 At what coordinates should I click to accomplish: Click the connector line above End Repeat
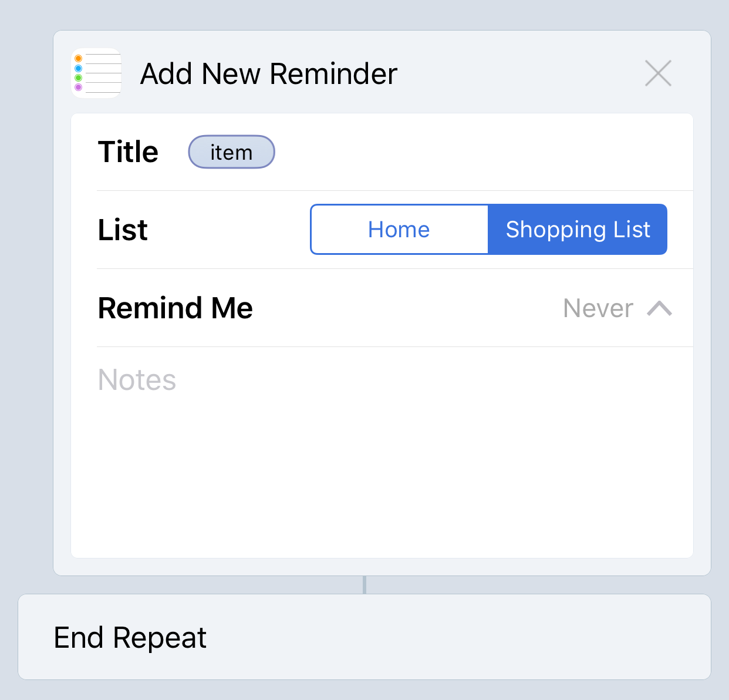(x=365, y=585)
